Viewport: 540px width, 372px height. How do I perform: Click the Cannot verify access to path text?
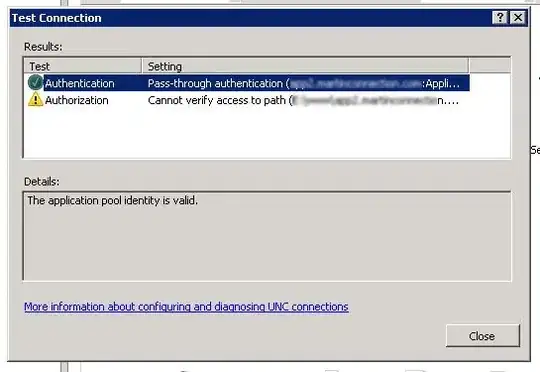click(303, 100)
